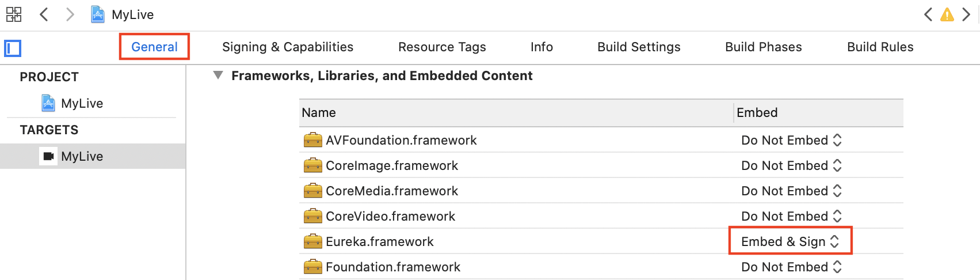Toggle the targets sidebar panel icon
This screenshot has height=280, width=980.
tap(13, 48)
